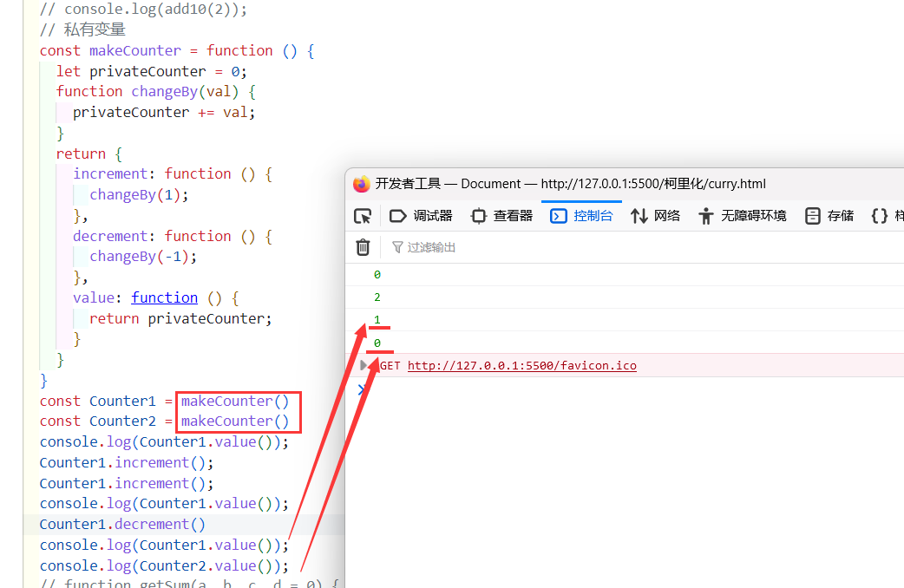The height and width of the screenshot is (588, 904).
Task: Open the 无障碍环境 accessibility tab
Action: click(743, 216)
